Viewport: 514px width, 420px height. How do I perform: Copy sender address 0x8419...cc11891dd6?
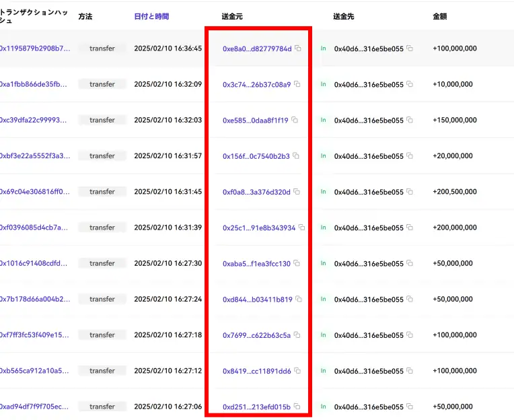[297, 370]
